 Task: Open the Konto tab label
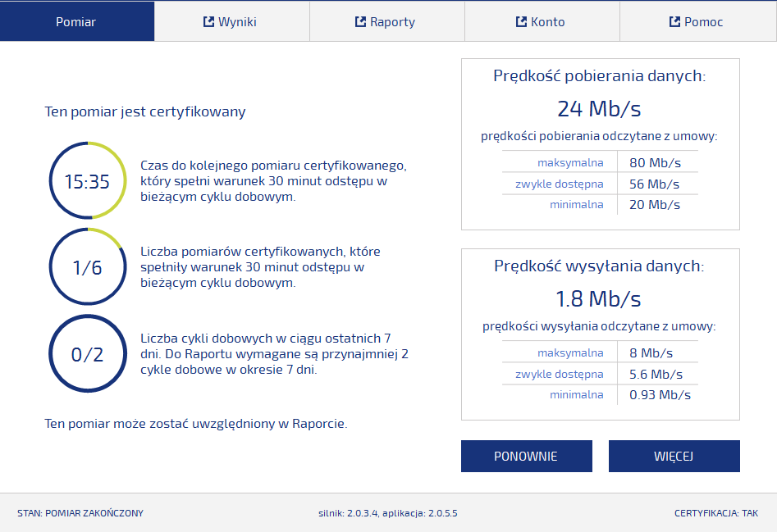(x=547, y=22)
